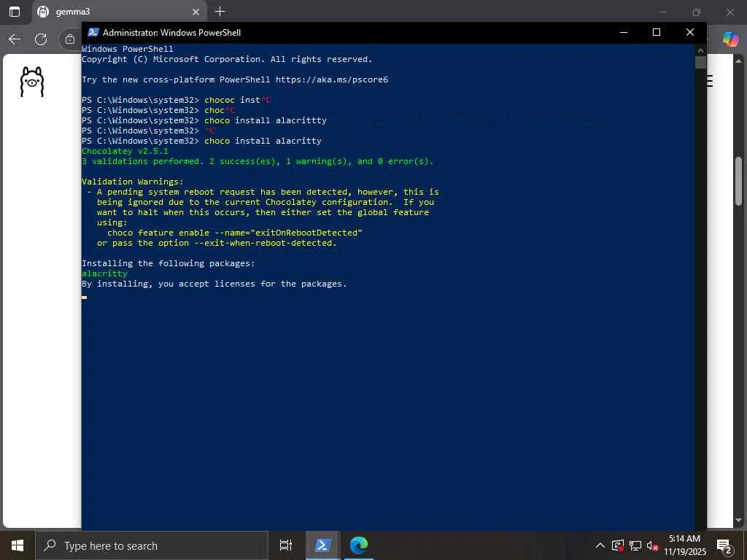Screen dimensions: 747x560
Task: Click the PowerShell icon in the title bar
Action: point(93,32)
